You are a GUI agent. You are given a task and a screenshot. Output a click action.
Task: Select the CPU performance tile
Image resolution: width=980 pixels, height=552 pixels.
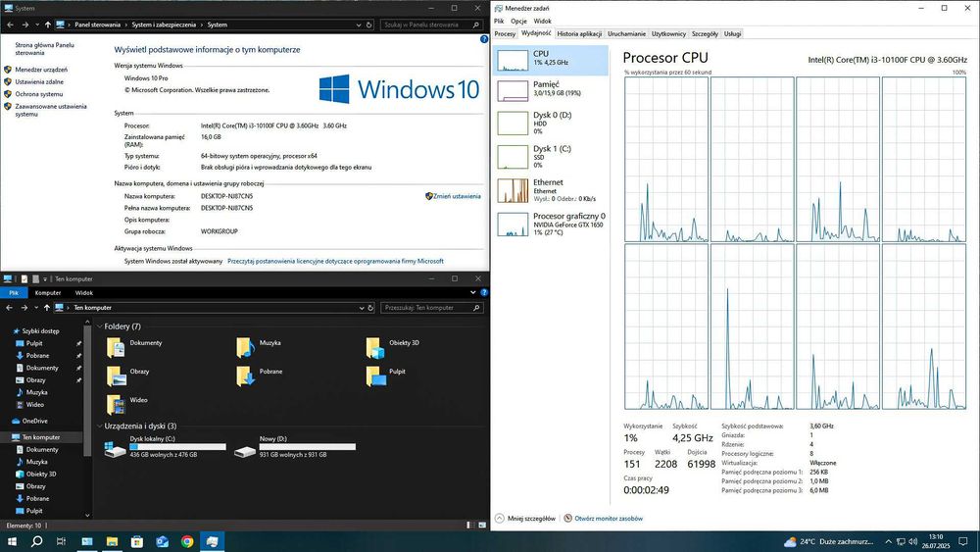(x=550, y=60)
